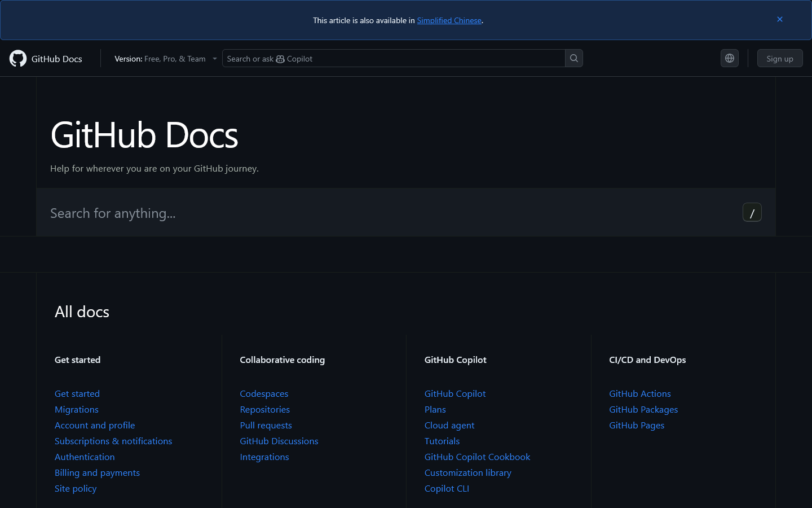812x508 pixels.
Task: Click the Sign up button
Action: [780, 59]
